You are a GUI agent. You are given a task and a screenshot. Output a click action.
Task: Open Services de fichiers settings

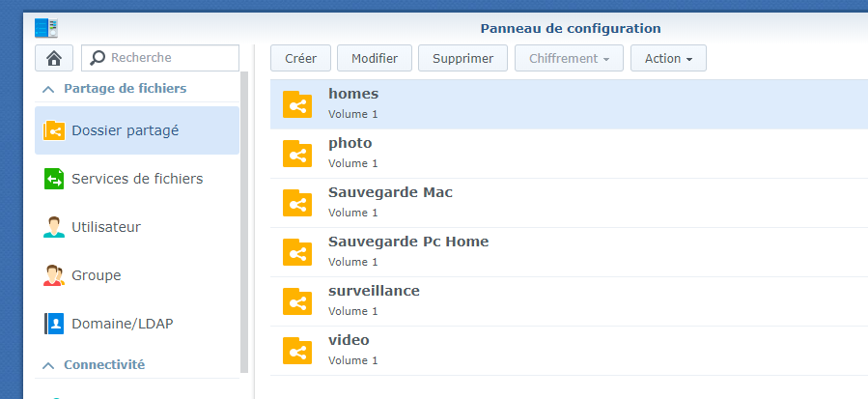click(x=137, y=179)
